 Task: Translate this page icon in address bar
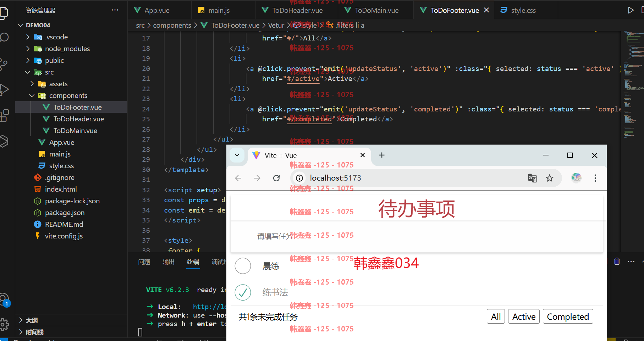tap(532, 178)
